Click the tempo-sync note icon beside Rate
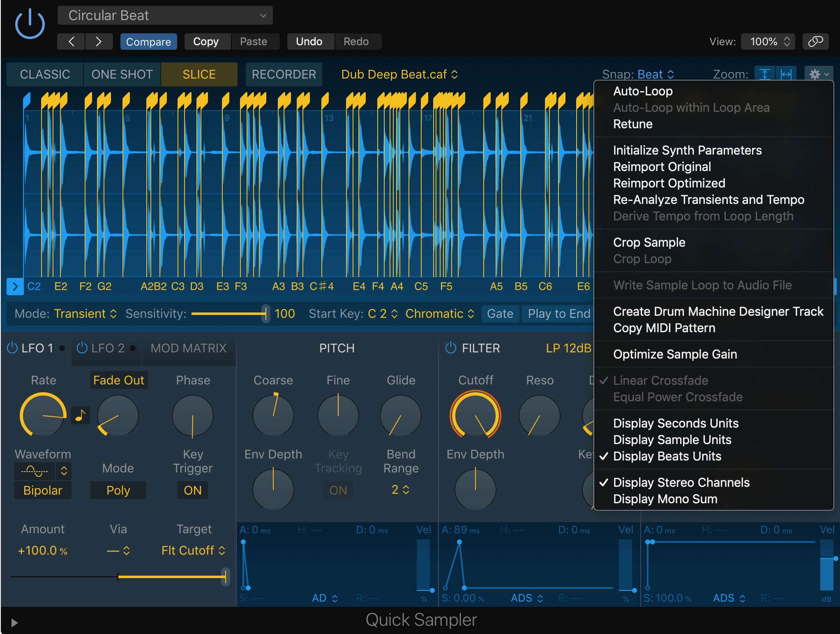The width and height of the screenshot is (840, 634). [x=81, y=416]
